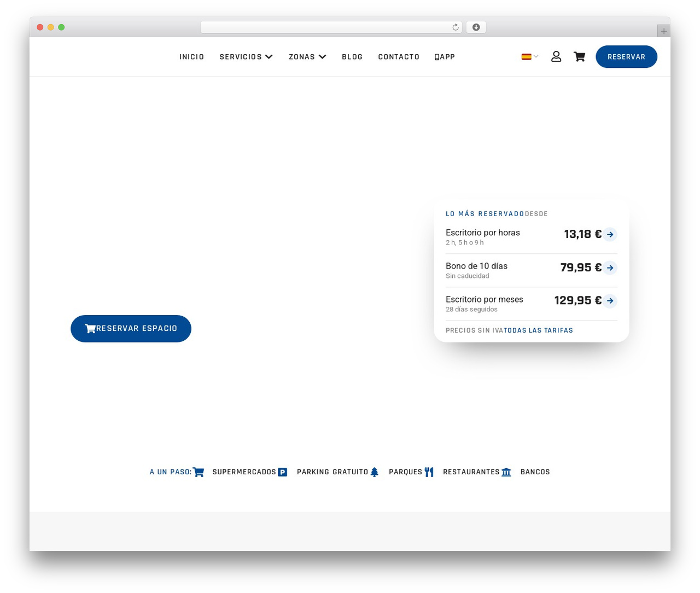The image size is (700, 593).
Task: Click the browser address bar
Action: click(331, 27)
